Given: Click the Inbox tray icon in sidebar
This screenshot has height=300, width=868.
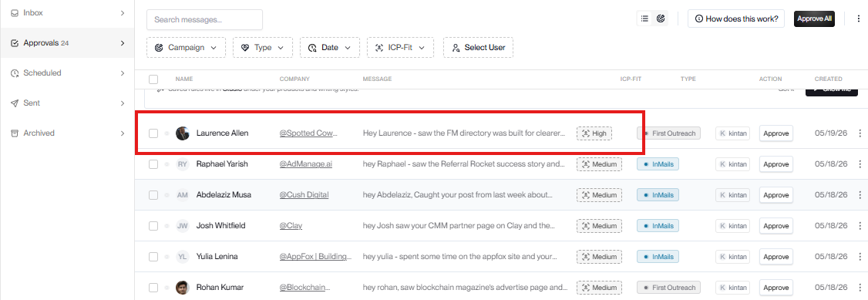Looking at the screenshot, I should pos(15,12).
